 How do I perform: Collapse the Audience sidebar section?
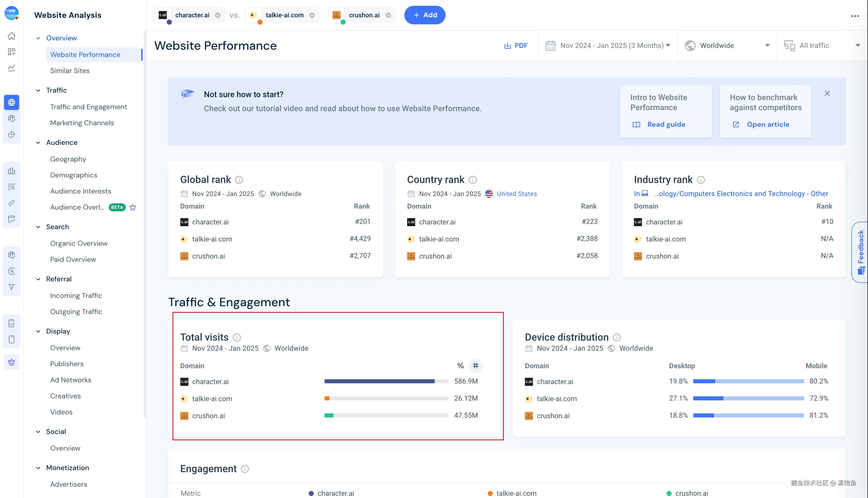coord(38,143)
